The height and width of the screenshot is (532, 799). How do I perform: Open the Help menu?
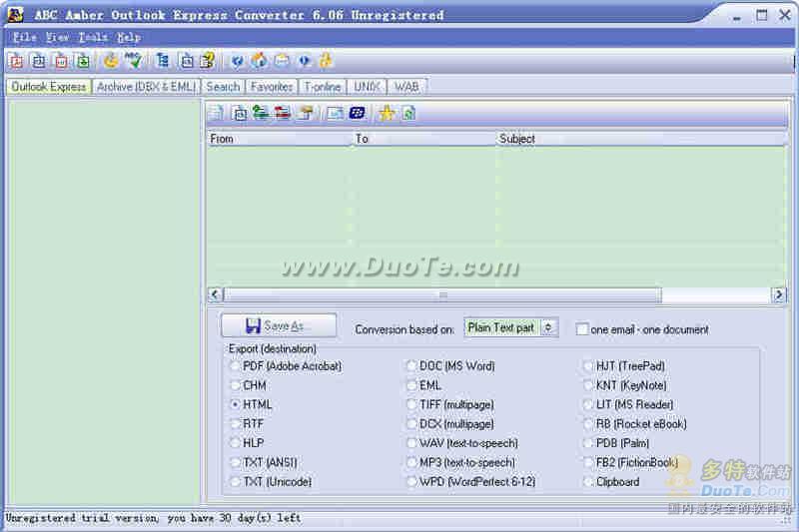[129, 37]
